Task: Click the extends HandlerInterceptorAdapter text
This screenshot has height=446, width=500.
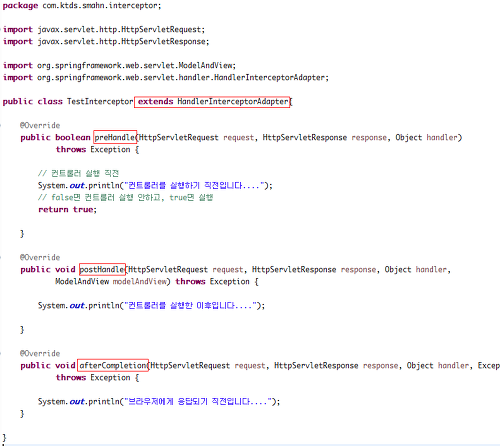Action: click(x=213, y=101)
